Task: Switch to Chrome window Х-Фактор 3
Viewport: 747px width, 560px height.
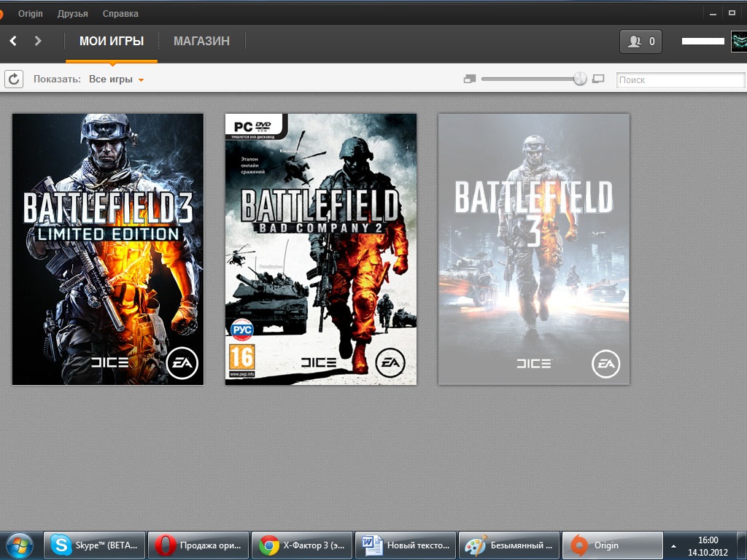Action: click(x=301, y=545)
